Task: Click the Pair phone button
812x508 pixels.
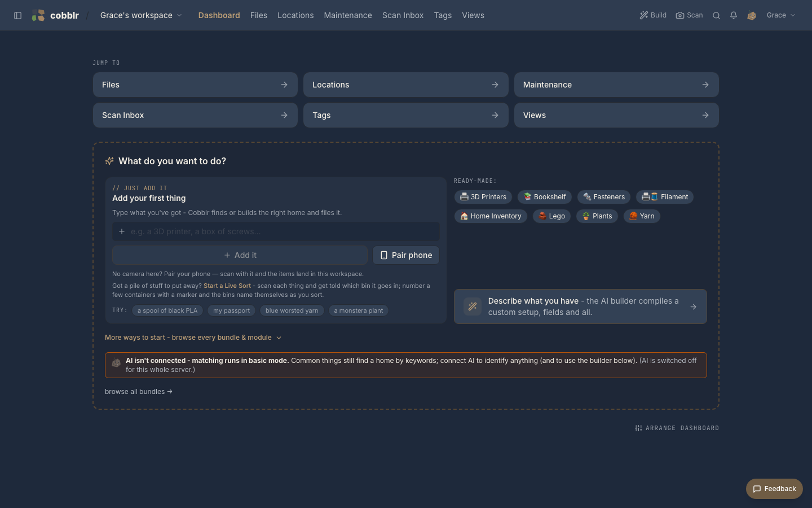Action: point(406,255)
